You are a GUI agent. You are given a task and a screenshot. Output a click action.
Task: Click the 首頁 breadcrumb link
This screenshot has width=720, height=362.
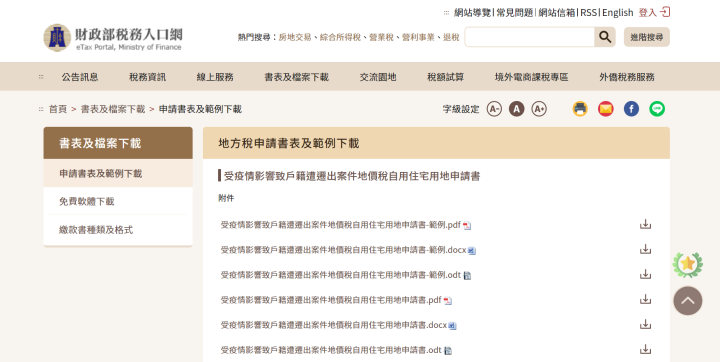point(58,109)
